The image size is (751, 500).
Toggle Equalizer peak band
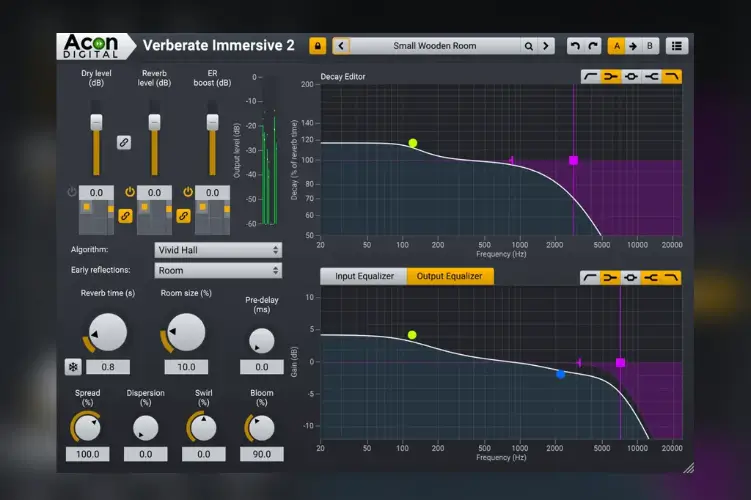(630, 278)
